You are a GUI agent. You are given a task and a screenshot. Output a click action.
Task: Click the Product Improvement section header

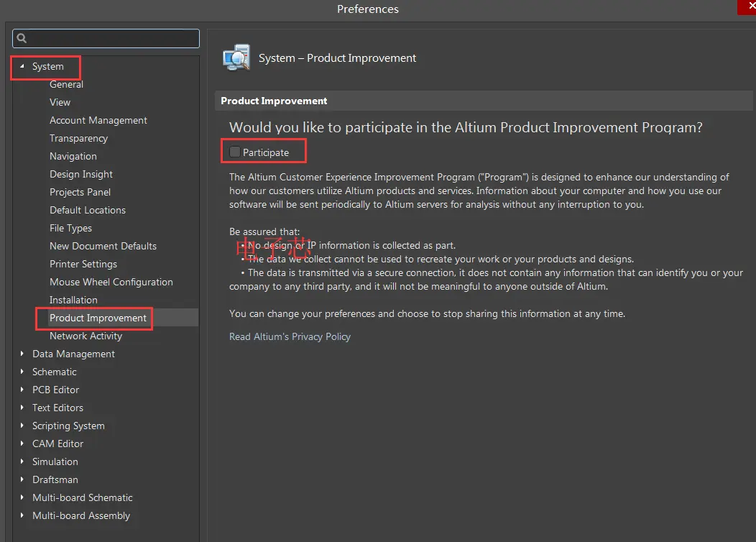pyautogui.click(x=274, y=101)
